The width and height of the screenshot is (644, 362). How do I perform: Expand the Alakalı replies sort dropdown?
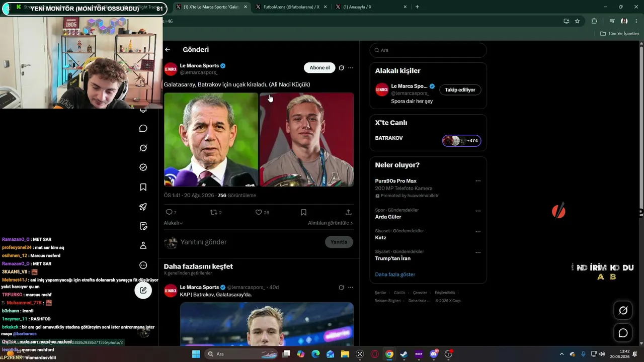point(173,223)
